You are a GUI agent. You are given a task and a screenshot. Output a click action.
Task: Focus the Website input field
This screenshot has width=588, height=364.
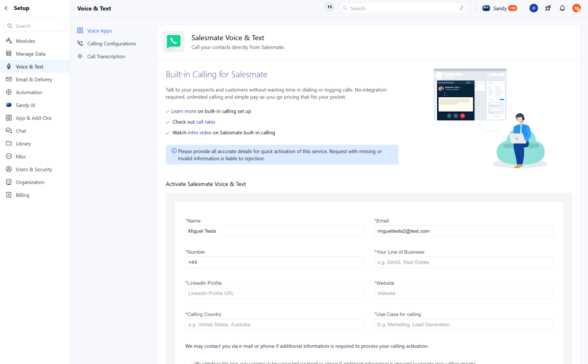click(463, 293)
